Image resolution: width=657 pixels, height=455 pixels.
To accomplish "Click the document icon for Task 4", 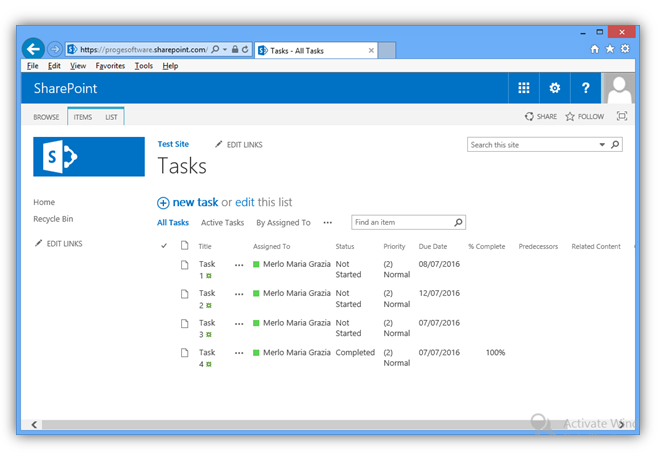I will tap(184, 353).
